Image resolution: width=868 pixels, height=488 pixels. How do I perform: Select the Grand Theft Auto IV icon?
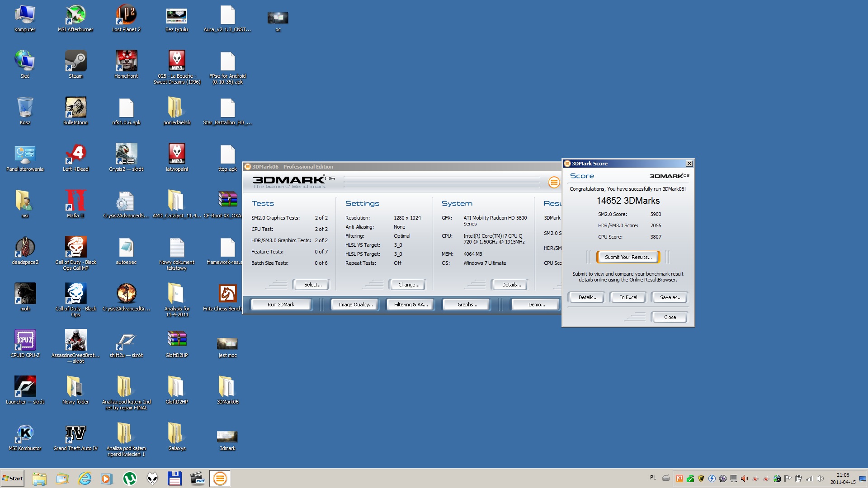coord(75,437)
